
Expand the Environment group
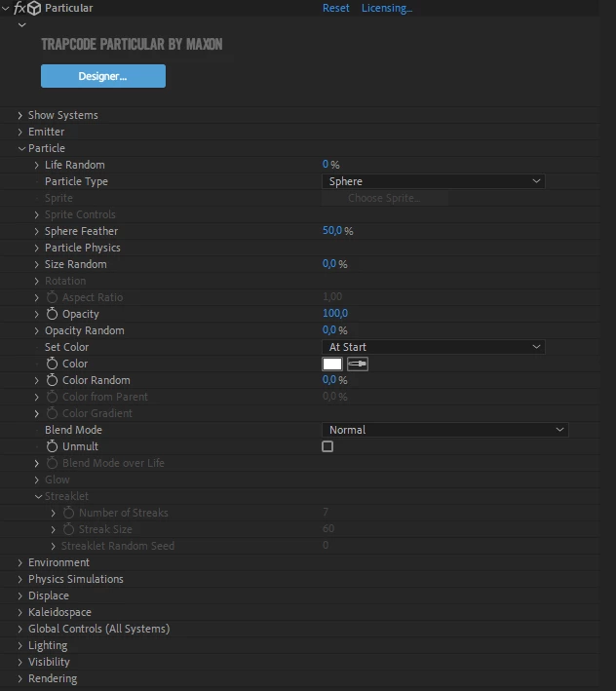[20, 562]
